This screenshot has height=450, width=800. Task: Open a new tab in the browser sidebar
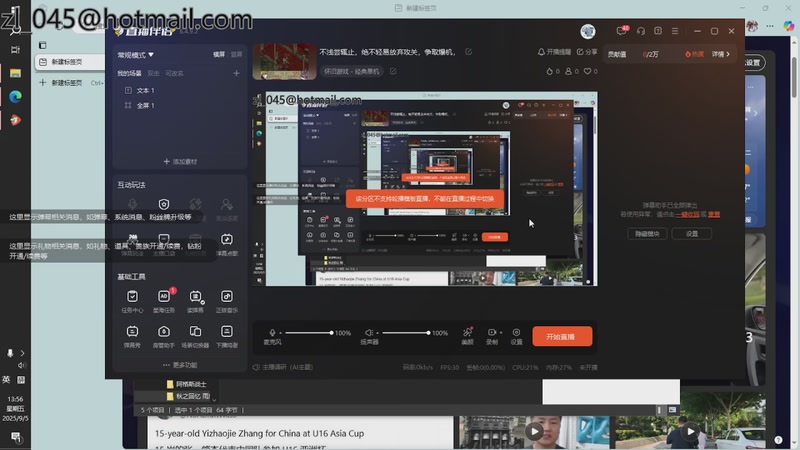click(61, 83)
